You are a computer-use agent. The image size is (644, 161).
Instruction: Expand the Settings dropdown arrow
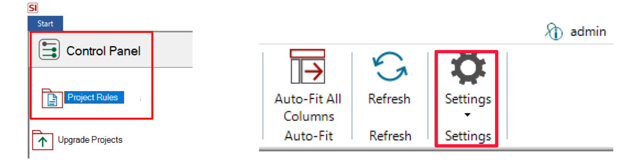467,115
